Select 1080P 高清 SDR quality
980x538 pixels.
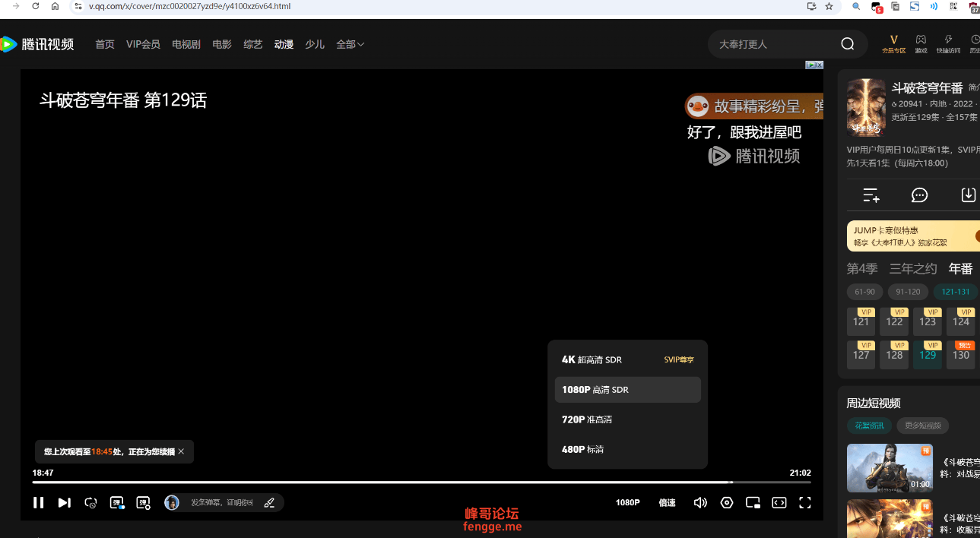[628, 390]
